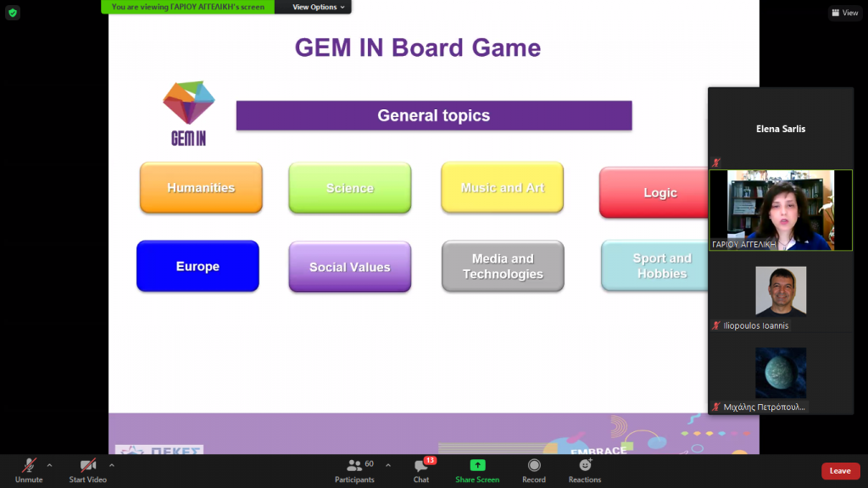The image size is (868, 488).
Task: Start recording with the Record icon
Action: point(534,470)
